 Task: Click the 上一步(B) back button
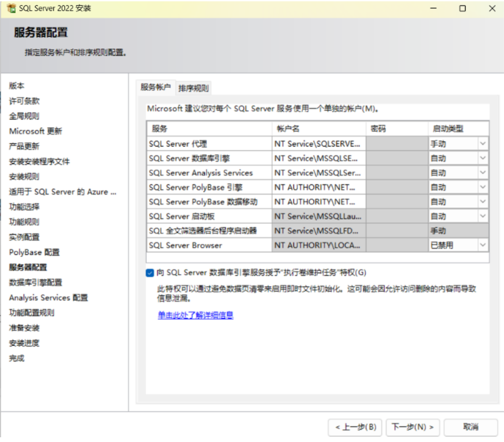(x=355, y=427)
